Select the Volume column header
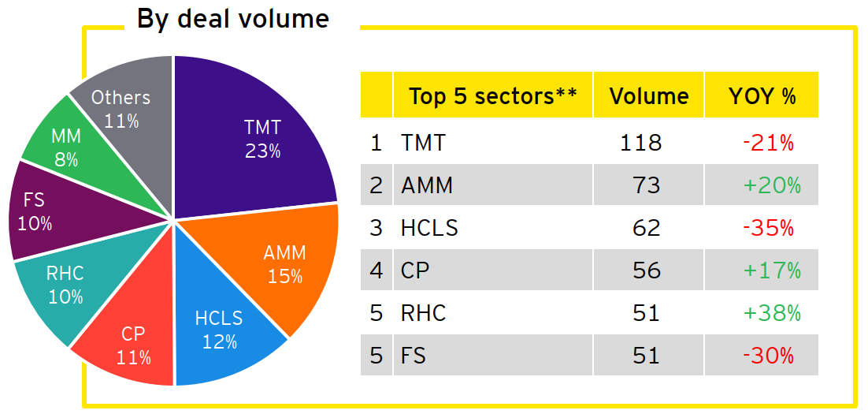868x414 pixels. (649, 96)
